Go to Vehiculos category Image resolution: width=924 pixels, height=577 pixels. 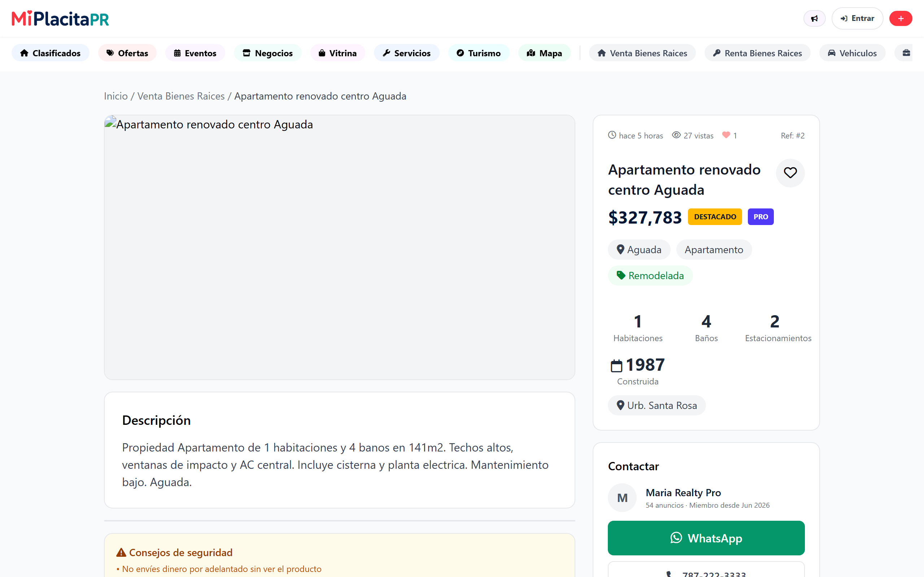coord(852,53)
